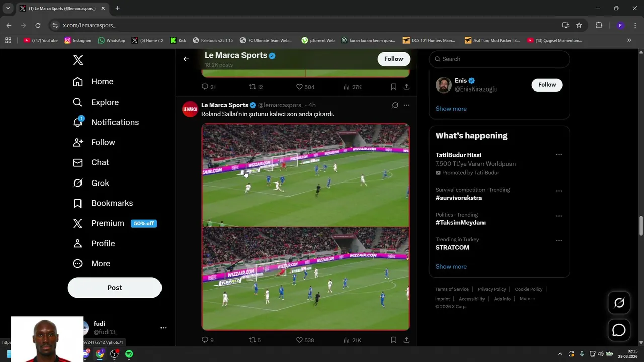Expand footer More links
This screenshot has width=644, height=362.
pyautogui.click(x=527, y=299)
